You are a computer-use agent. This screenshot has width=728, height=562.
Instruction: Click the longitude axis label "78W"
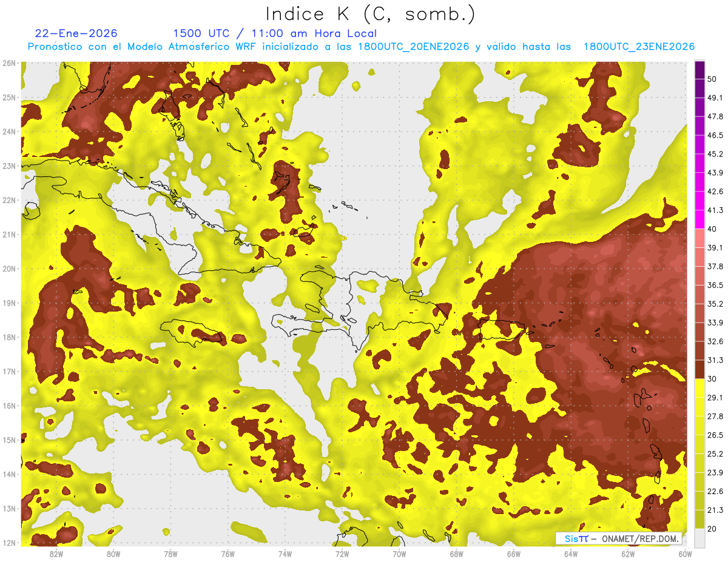[170, 554]
